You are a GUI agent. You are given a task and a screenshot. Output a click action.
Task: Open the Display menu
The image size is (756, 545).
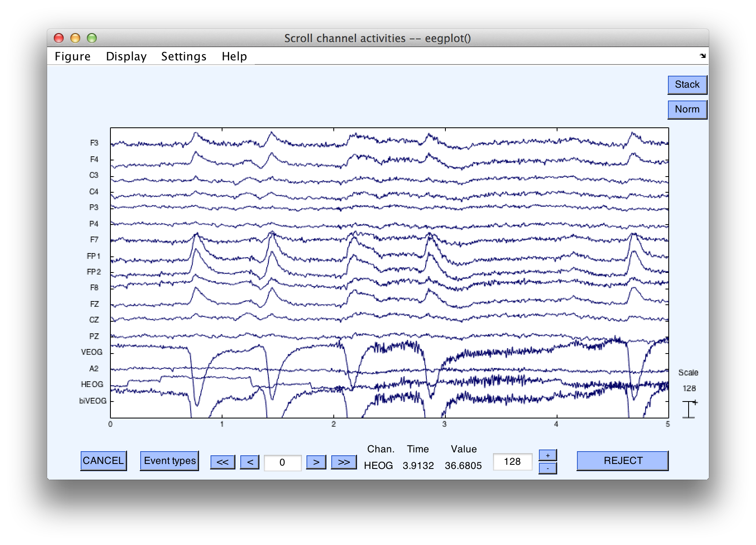click(126, 56)
